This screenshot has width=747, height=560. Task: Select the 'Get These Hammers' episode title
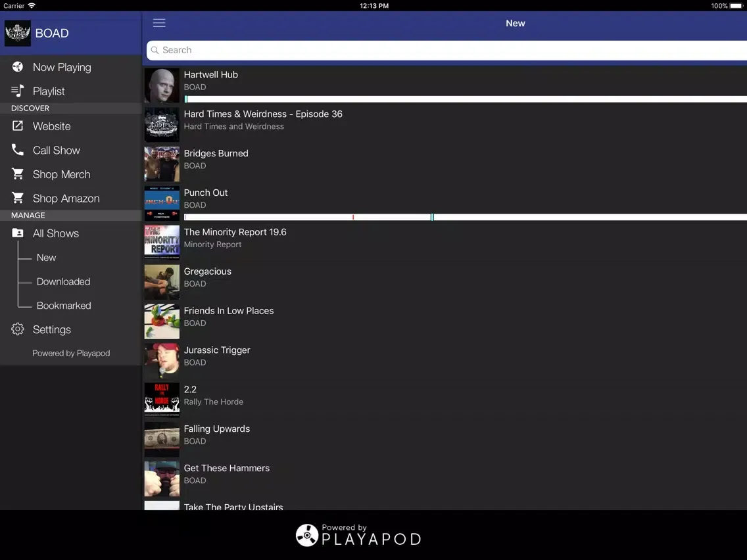(227, 468)
